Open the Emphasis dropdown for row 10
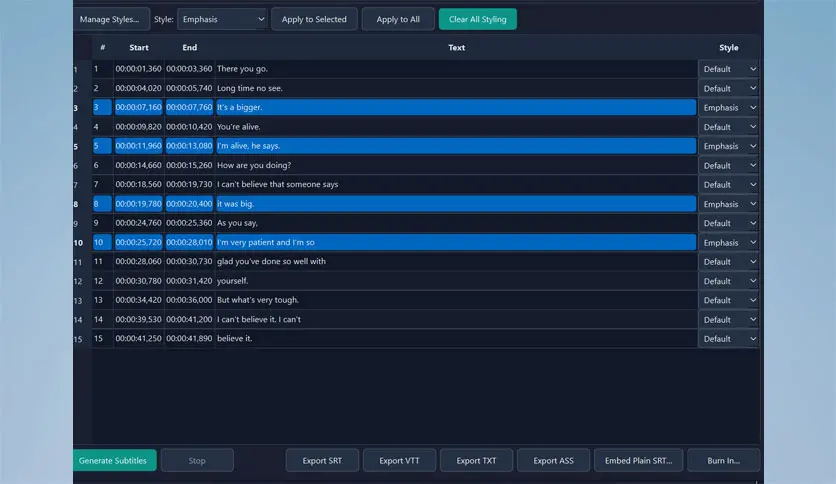This screenshot has height=484, width=836. (x=729, y=243)
